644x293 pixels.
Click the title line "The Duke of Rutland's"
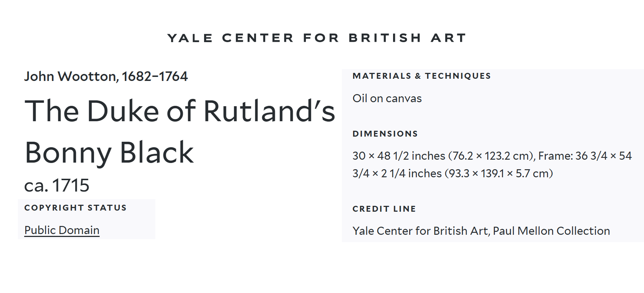[180, 111]
